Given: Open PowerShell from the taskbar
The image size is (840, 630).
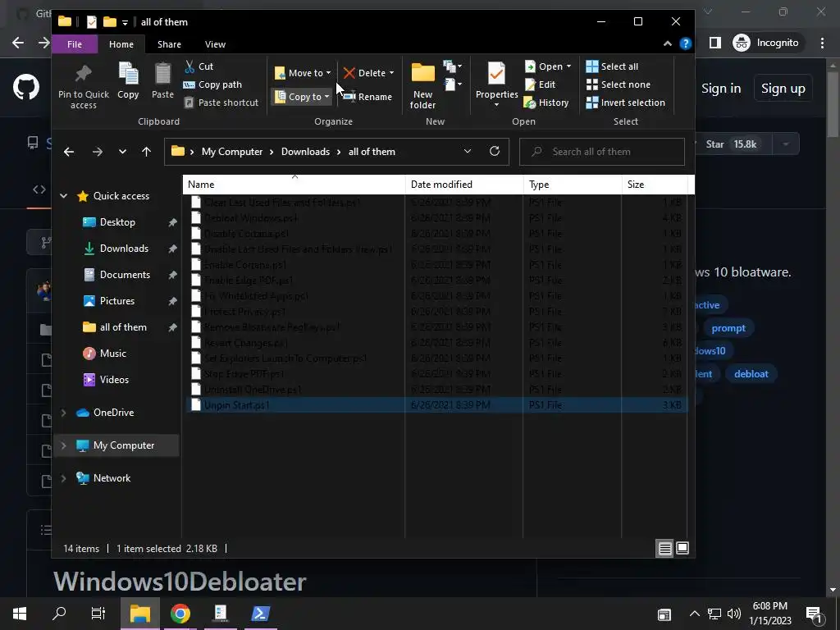Looking at the screenshot, I should pyautogui.click(x=260, y=614).
